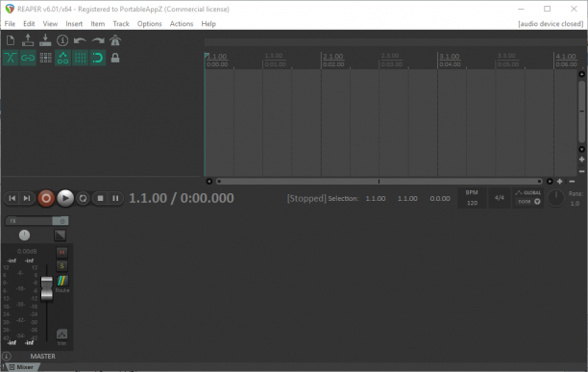
Task: Start playback with the Play button
Action: 65,198
